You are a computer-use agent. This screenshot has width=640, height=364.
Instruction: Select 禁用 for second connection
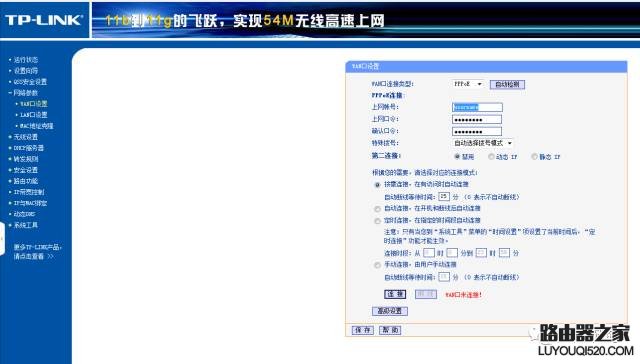(457, 157)
